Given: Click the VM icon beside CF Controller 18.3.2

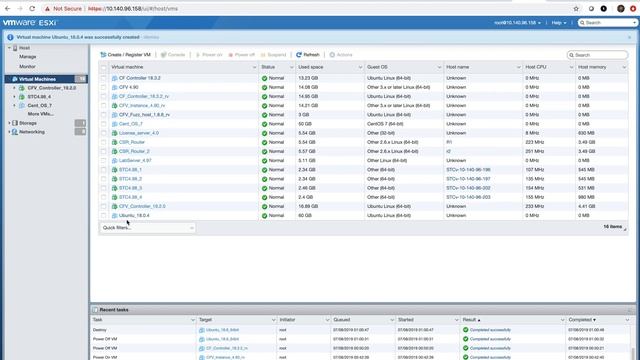Looking at the screenshot, I should pos(114,78).
